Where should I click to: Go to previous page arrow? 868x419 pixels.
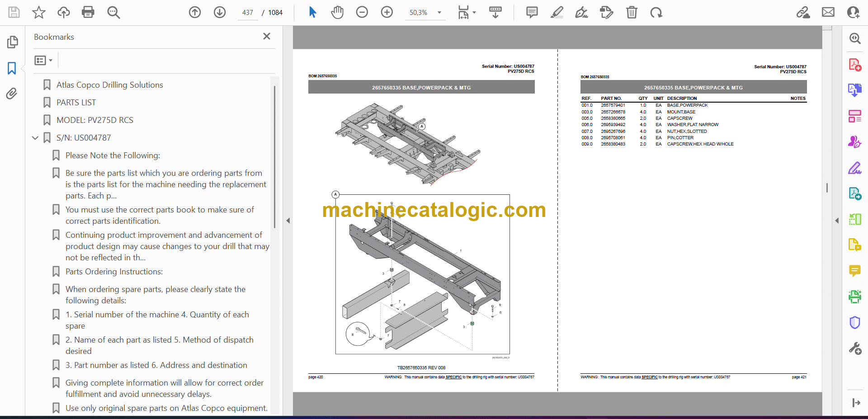[x=195, y=12]
